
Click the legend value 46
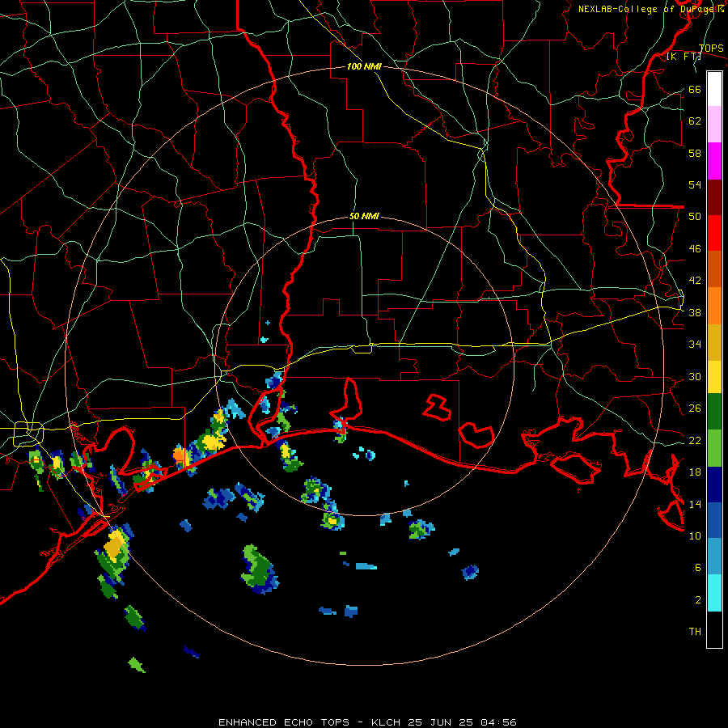click(x=695, y=249)
